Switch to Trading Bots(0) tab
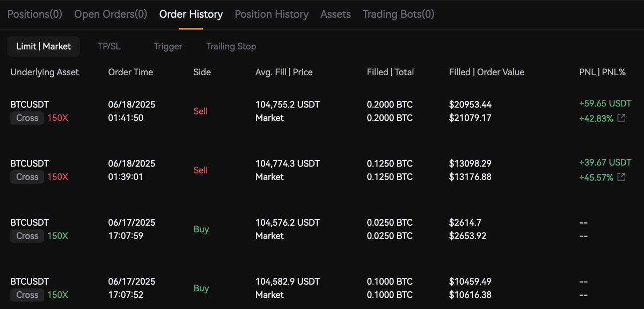This screenshot has height=309, width=644. tap(398, 14)
